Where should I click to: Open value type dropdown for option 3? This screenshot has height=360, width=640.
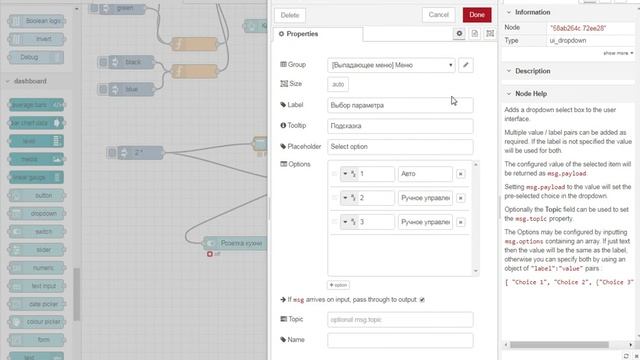pos(349,222)
